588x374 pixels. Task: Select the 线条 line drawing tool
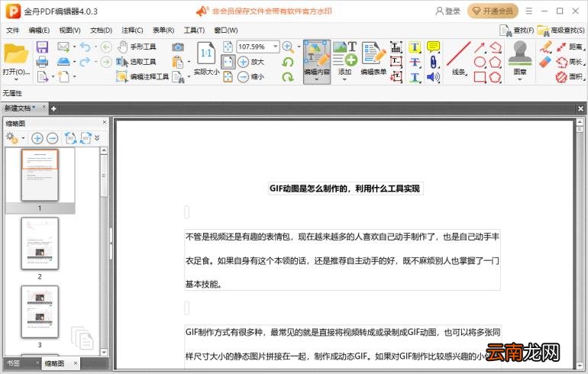(459, 58)
